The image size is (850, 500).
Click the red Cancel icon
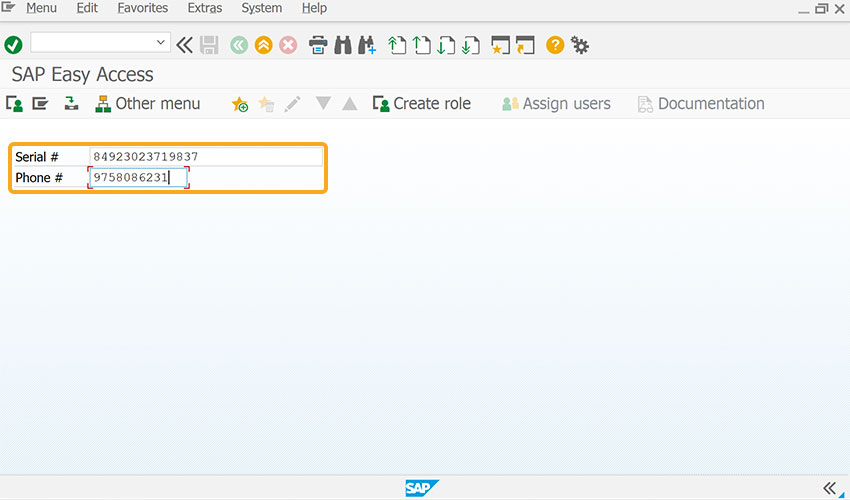(288, 45)
